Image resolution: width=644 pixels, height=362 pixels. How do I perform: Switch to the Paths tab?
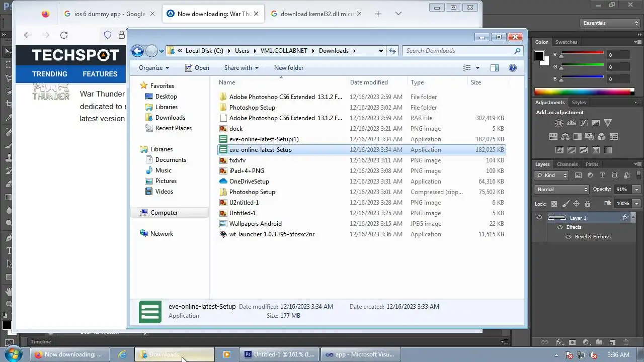point(592,164)
